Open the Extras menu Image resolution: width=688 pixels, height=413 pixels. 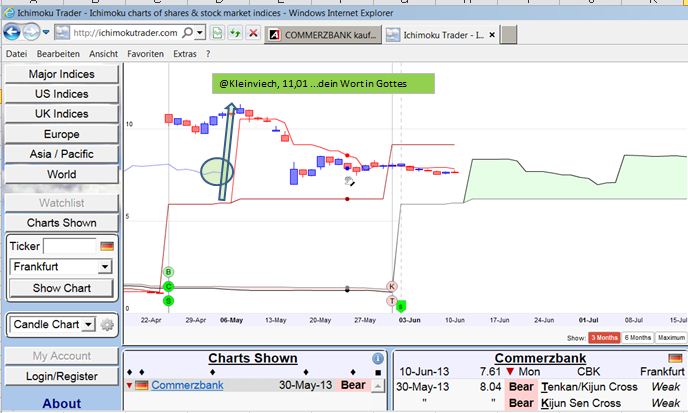185,54
